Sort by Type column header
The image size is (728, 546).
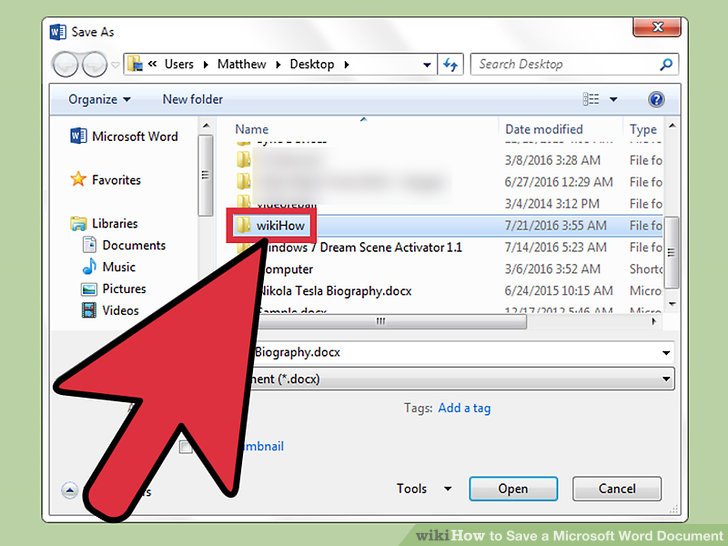(643, 129)
